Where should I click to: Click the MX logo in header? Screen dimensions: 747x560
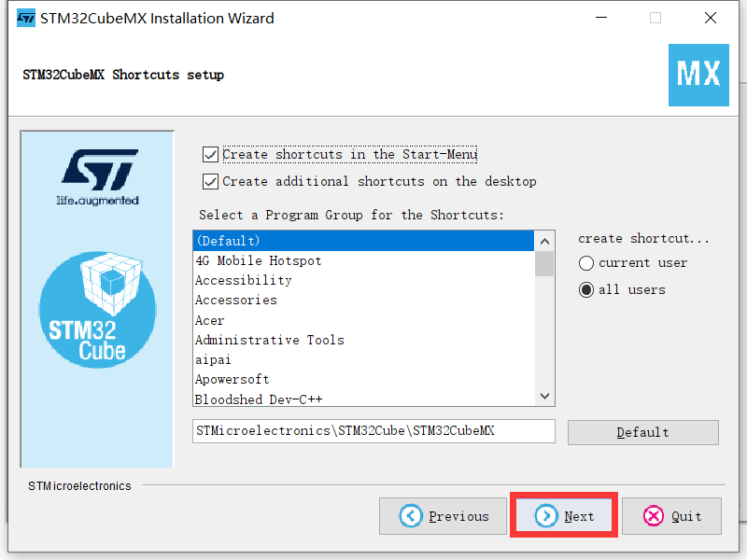(x=698, y=75)
